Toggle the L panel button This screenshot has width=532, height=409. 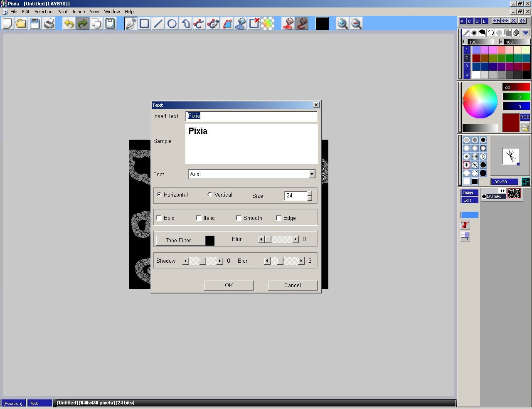point(485,21)
